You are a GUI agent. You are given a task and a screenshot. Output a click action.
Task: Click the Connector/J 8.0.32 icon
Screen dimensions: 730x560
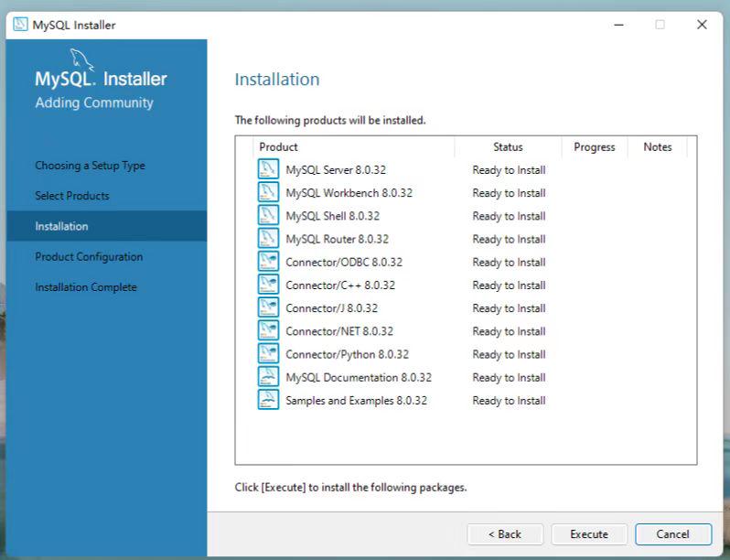tap(268, 307)
